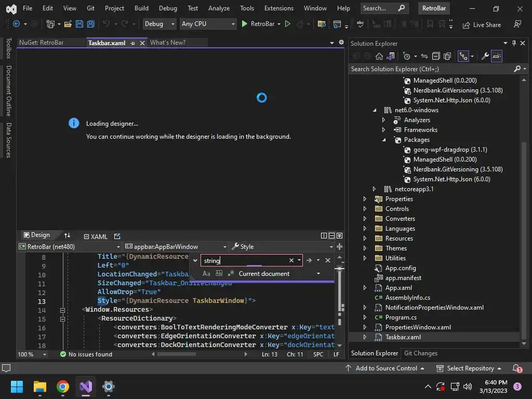Switch to Git Changes tab
This screenshot has width=532, height=399.
pos(421,353)
